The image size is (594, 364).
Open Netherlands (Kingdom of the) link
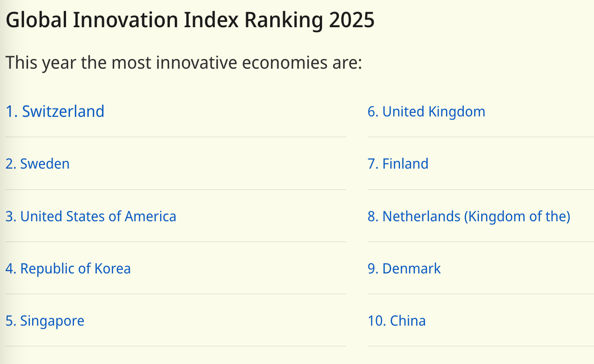[x=469, y=216]
